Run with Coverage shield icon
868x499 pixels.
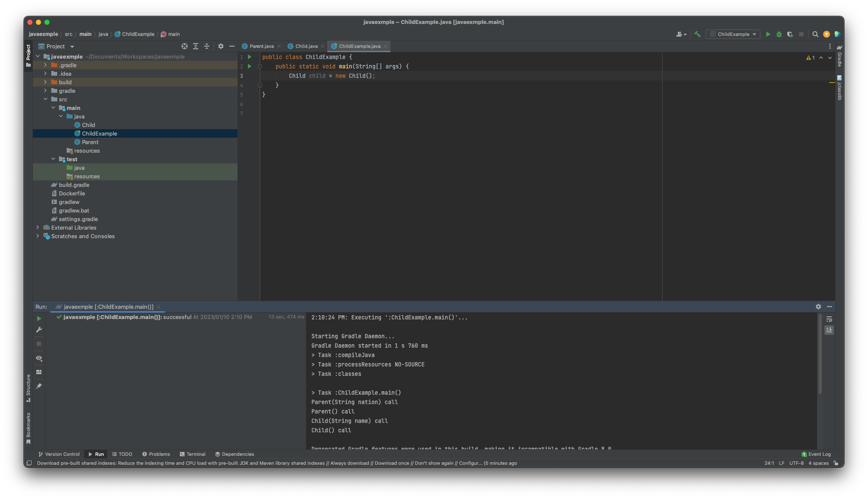[x=790, y=34]
